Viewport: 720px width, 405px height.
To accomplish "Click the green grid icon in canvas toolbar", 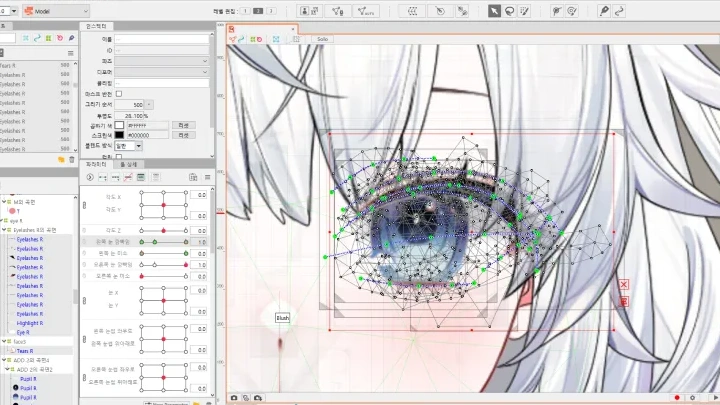I will (253, 39).
